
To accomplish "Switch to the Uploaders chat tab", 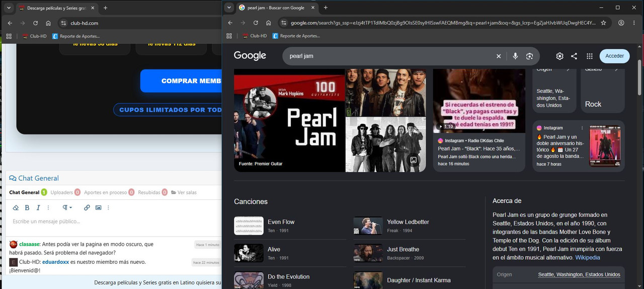I will (61, 192).
